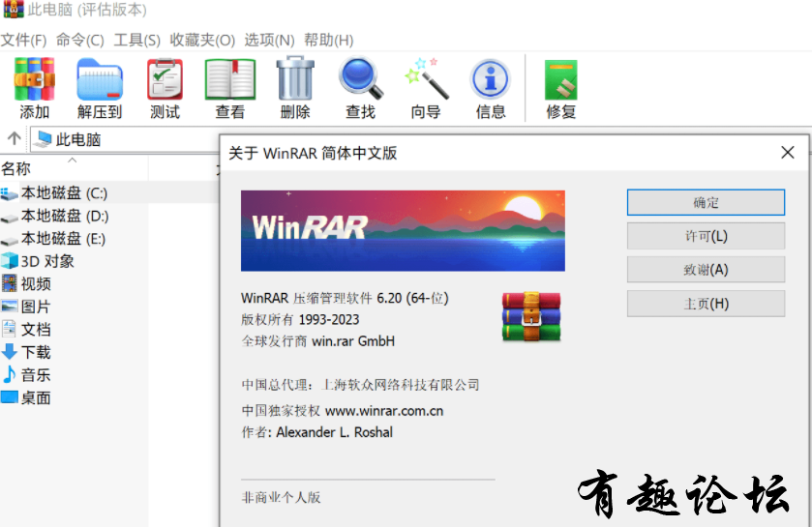Click the 非商业个人版 license text
Viewport: 812px width, 527px height.
pos(282,498)
